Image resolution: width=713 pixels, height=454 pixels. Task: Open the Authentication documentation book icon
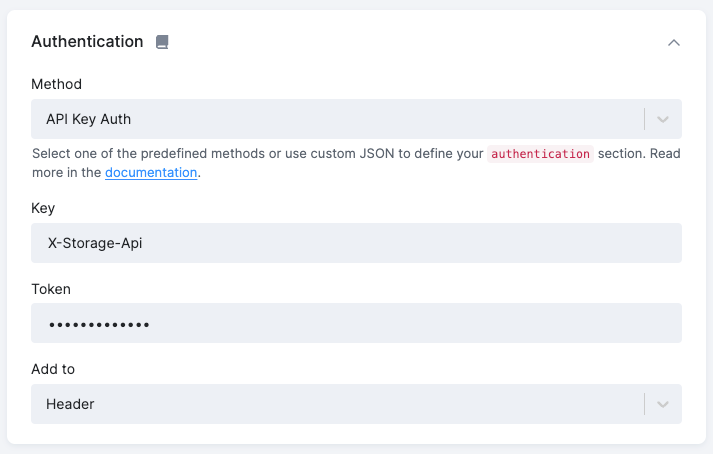pyautogui.click(x=162, y=42)
